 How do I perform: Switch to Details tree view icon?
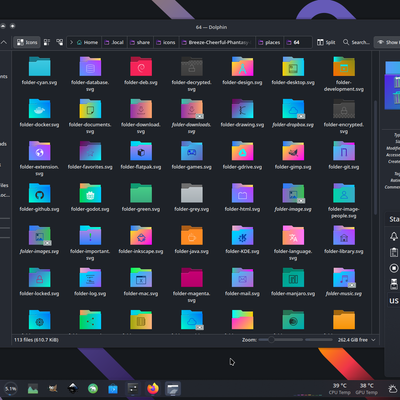coord(60,42)
